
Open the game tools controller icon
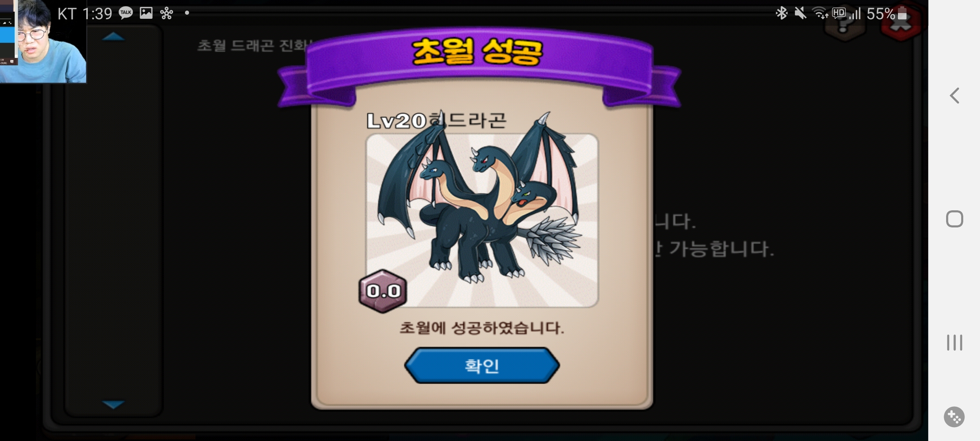pyautogui.click(x=954, y=417)
